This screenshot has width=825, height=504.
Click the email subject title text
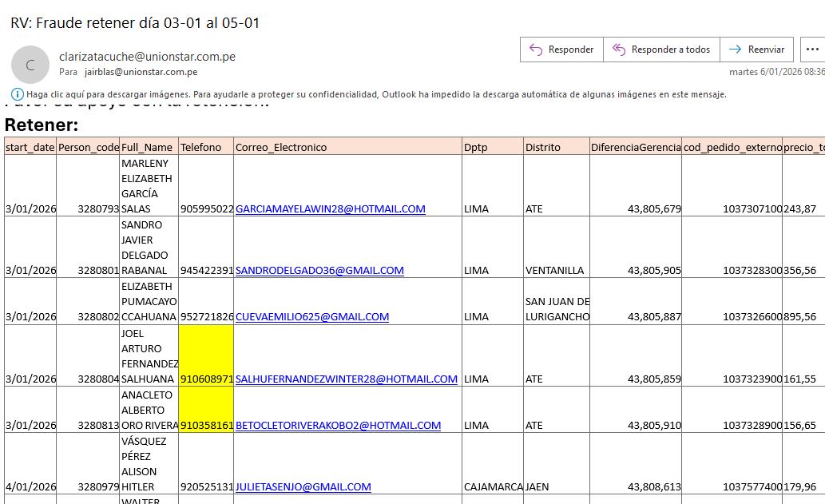[135, 22]
